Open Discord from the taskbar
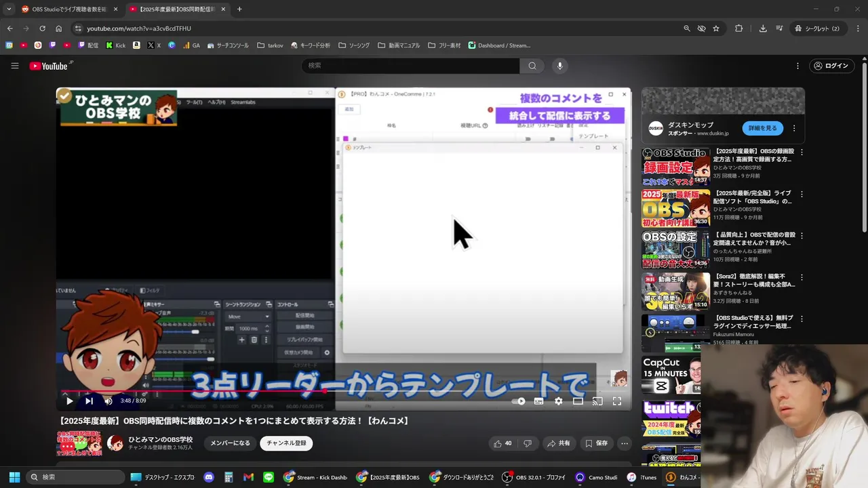 click(209, 477)
